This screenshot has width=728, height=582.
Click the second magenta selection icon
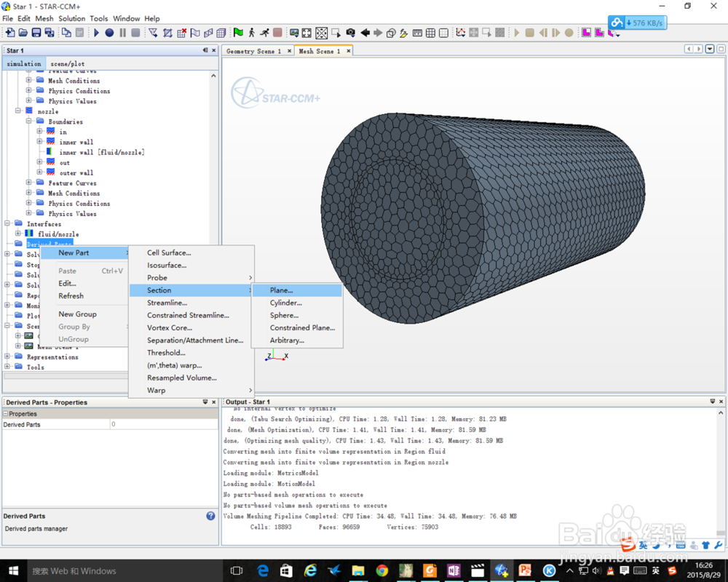[599, 33]
